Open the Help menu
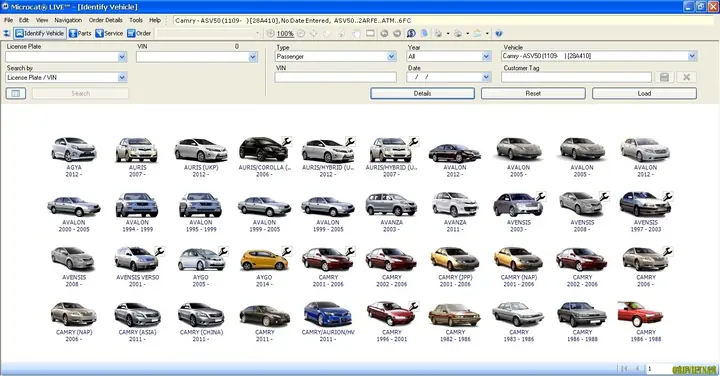Screen dimensions: 720x376 click(x=155, y=20)
